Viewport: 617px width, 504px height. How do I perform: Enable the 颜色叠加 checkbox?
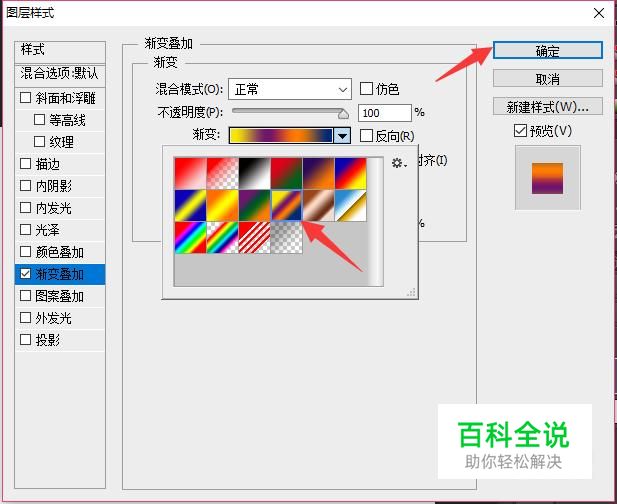click(26, 252)
